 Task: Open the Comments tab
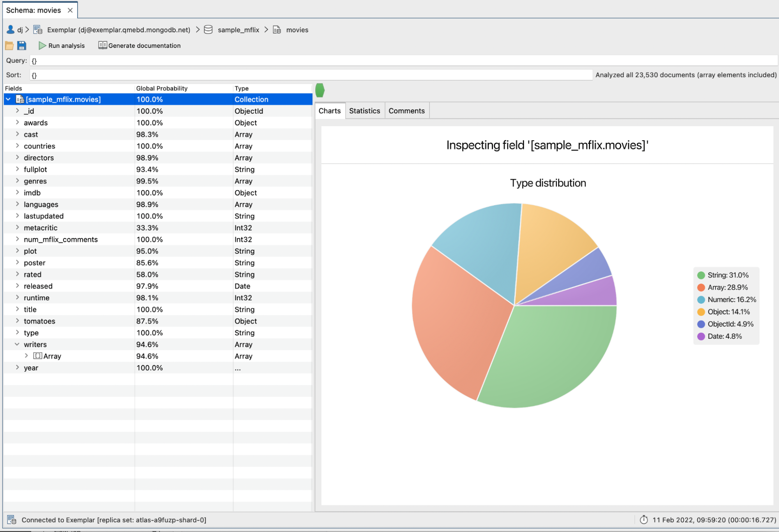tap(406, 111)
